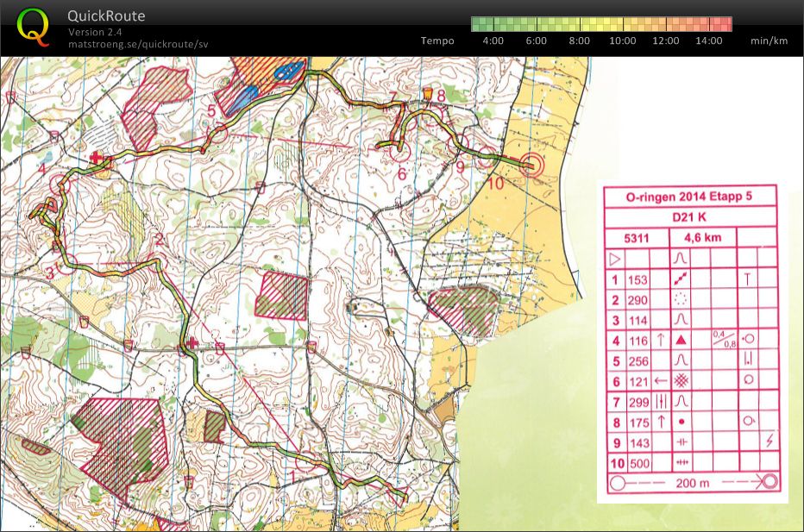The height and width of the screenshot is (532, 804).
Task: Click control code "500" in the sheet
Action: click(x=639, y=464)
